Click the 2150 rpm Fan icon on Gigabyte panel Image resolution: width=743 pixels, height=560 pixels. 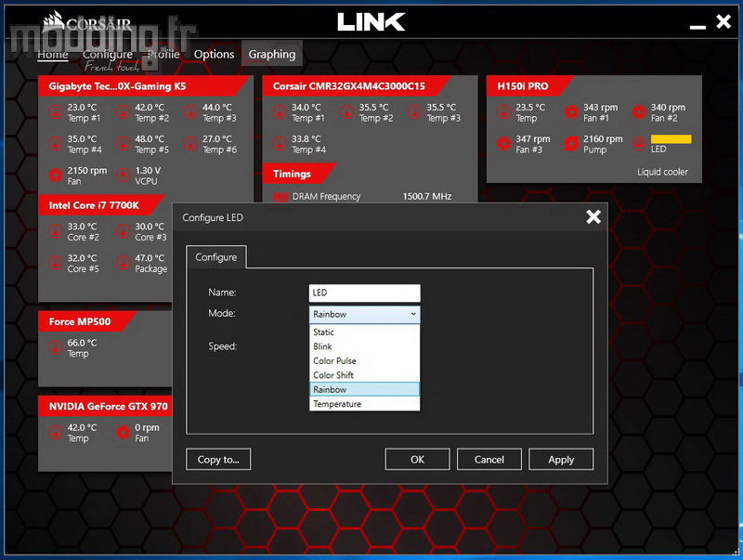coord(56,176)
